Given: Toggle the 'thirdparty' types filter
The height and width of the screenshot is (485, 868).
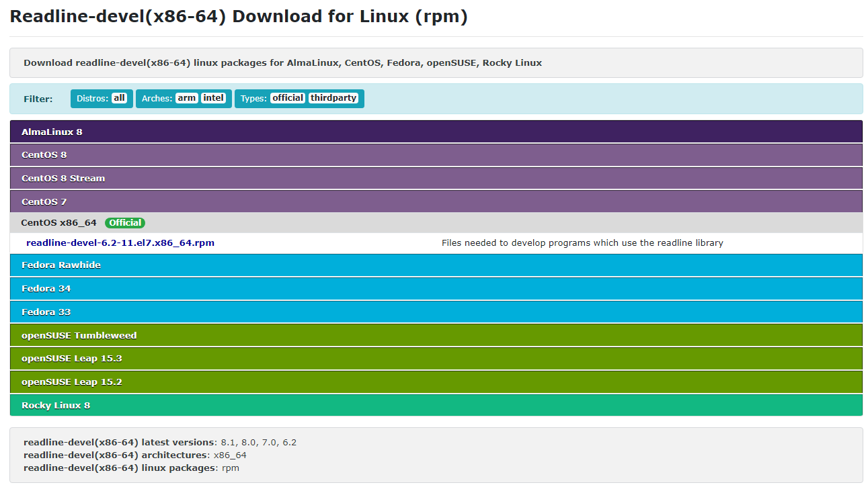Looking at the screenshot, I should [333, 98].
